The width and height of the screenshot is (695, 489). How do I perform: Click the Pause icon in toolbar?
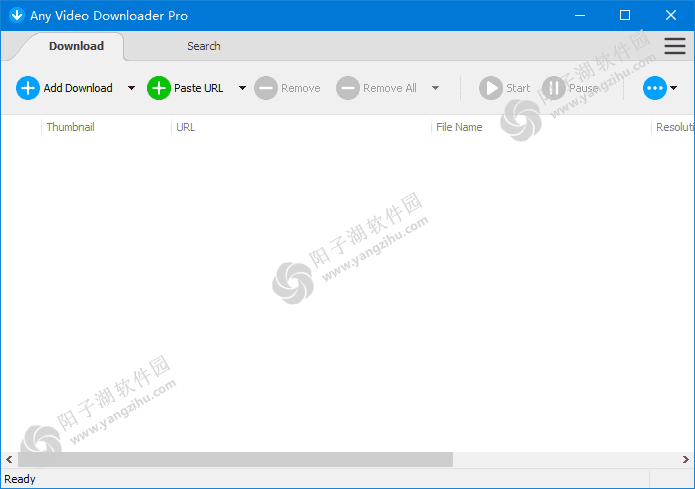(x=554, y=88)
